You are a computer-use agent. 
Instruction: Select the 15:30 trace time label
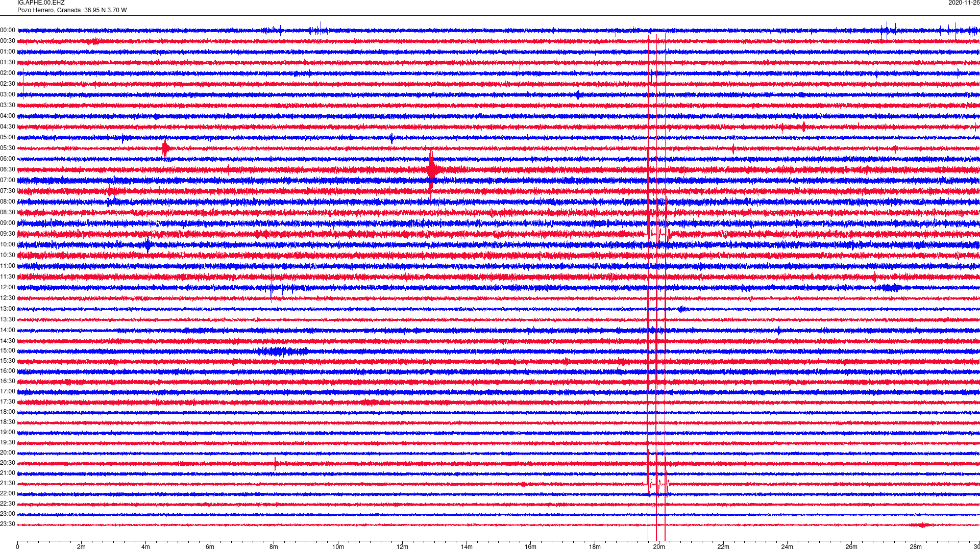[x=8, y=361]
